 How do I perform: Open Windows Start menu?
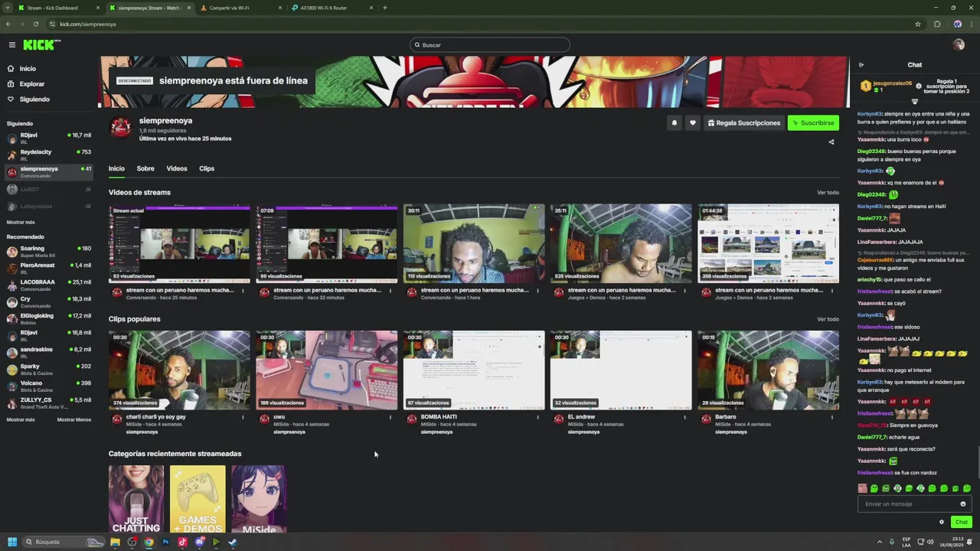[12, 542]
